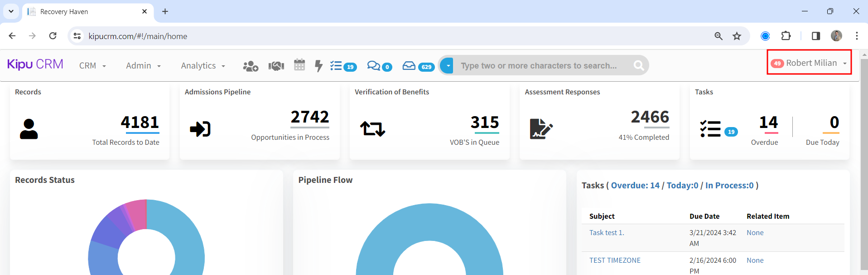Image resolution: width=868 pixels, height=275 pixels.
Task: Open the inbox tray icon
Action: [x=409, y=66]
